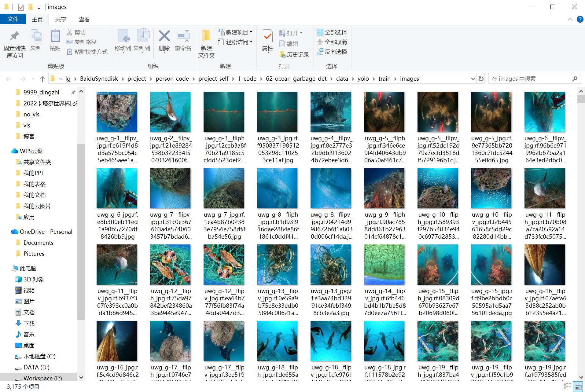585x392 pixels.
Task: Select Copy path (复制路径)
Action: coord(82,42)
